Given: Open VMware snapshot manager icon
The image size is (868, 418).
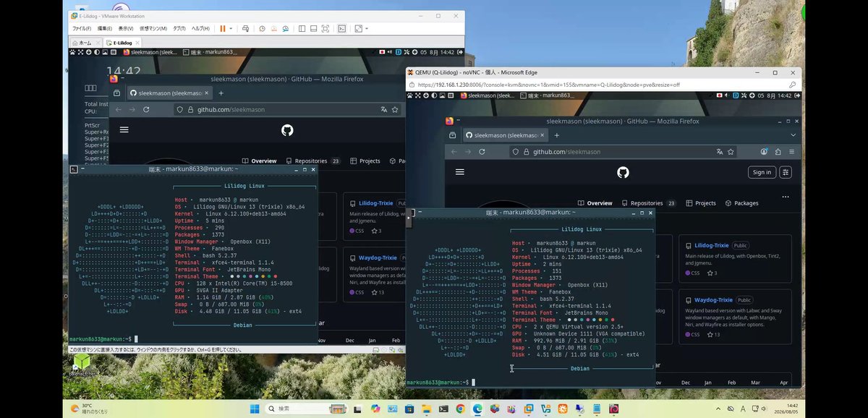Looking at the screenshot, I should click(285, 28).
